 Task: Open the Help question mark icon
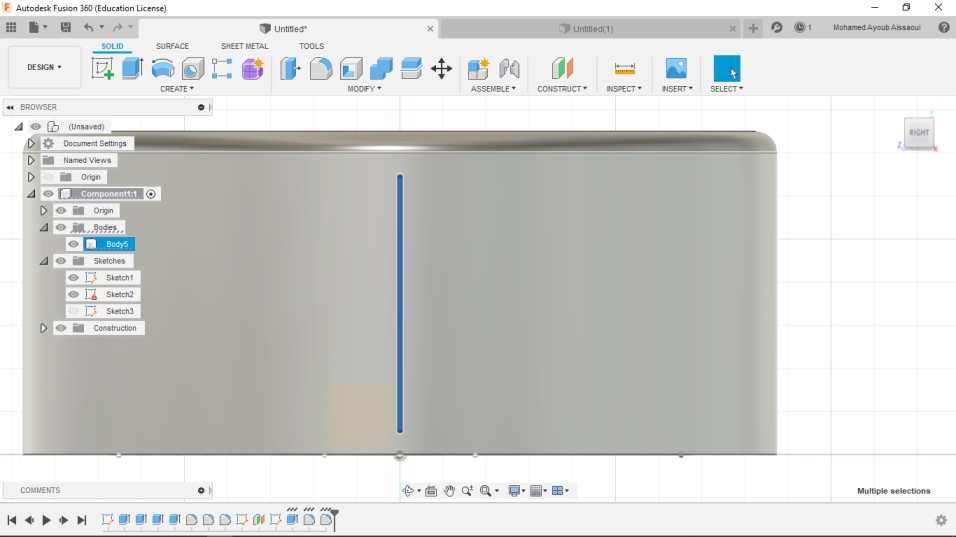click(944, 27)
